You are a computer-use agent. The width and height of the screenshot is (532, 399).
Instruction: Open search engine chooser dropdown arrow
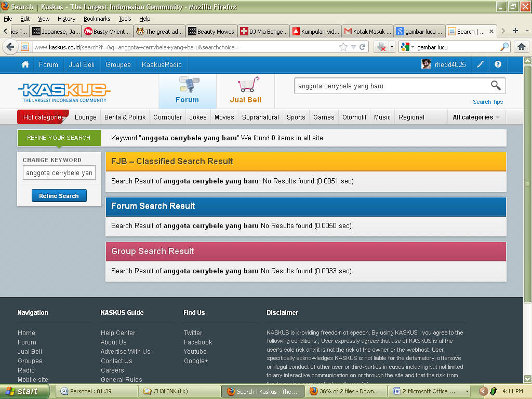tap(413, 47)
